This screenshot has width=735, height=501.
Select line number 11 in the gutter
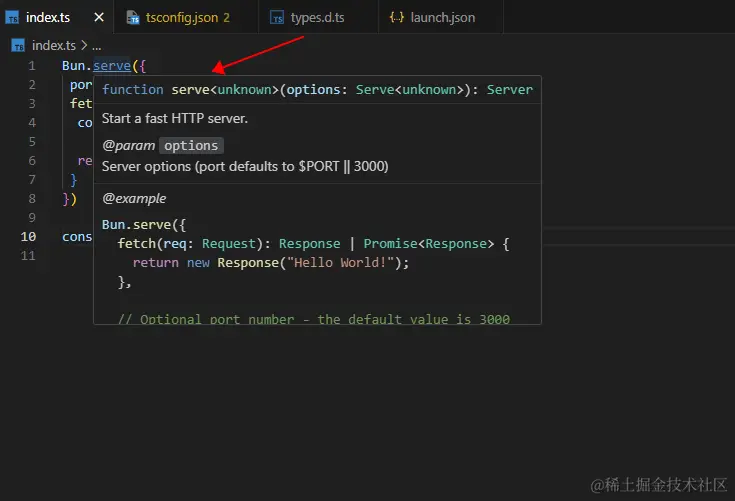pyautogui.click(x=28, y=255)
